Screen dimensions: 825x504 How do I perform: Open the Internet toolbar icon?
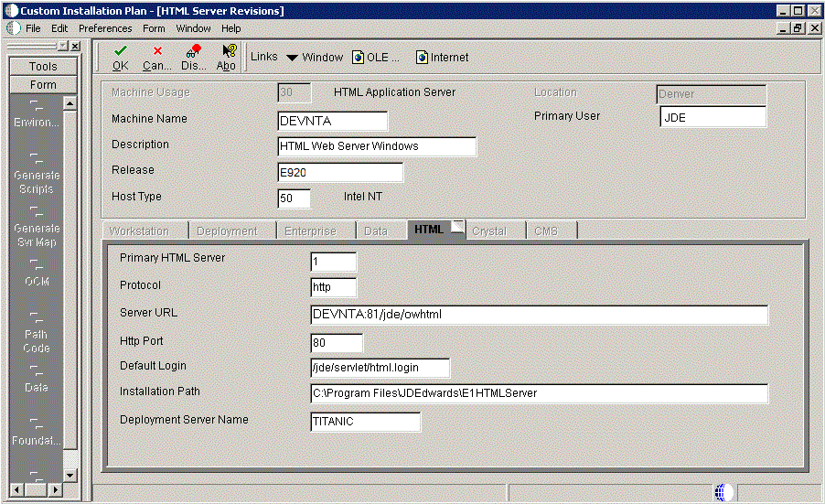click(x=422, y=58)
